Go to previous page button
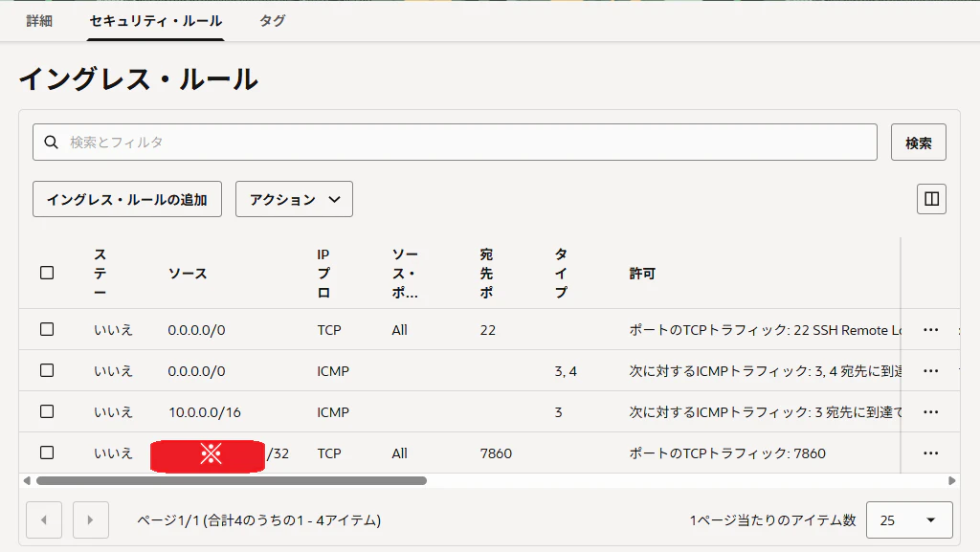 tap(44, 519)
